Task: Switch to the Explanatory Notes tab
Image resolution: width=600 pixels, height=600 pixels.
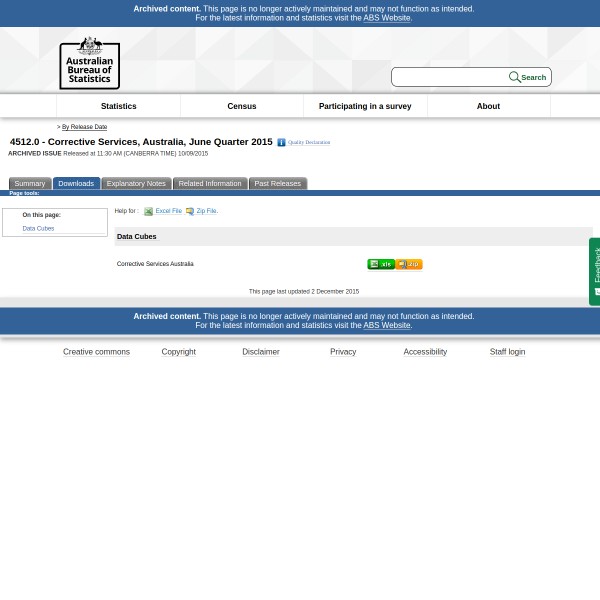Action: coord(136,184)
